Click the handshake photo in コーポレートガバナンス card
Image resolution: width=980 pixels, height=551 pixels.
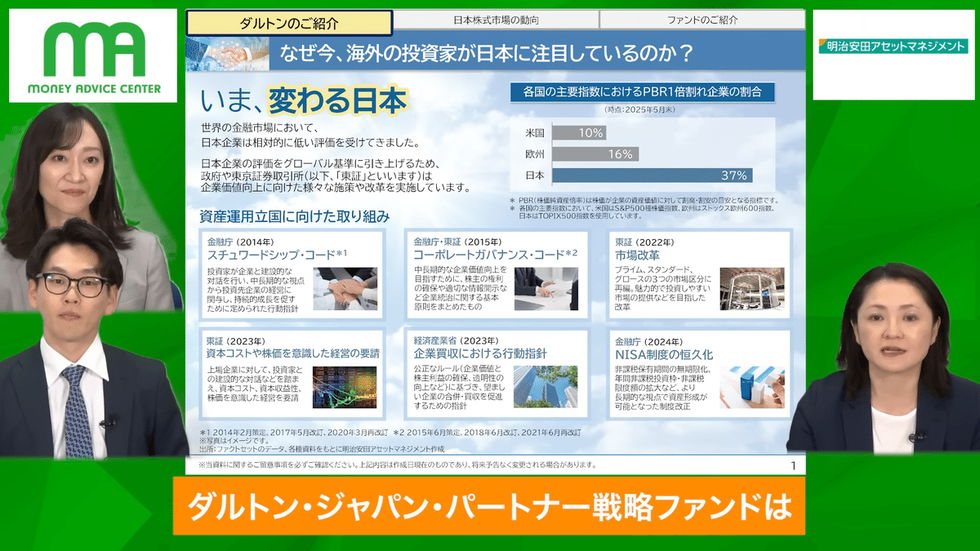[546, 289]
